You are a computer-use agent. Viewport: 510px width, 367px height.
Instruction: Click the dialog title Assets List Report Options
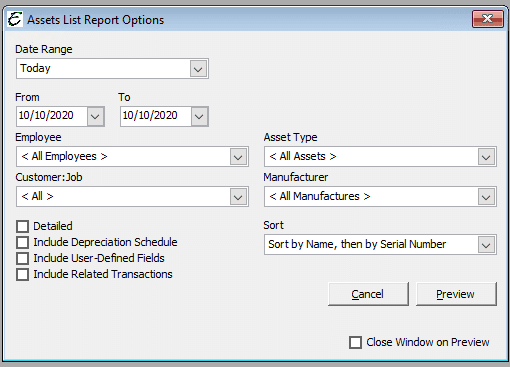point(96,20)
